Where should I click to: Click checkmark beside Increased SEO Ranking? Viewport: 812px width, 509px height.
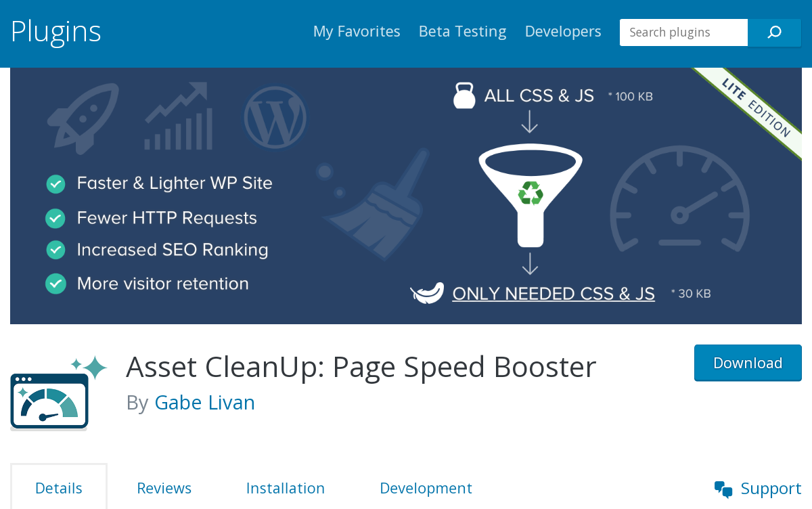pos(55,250)
